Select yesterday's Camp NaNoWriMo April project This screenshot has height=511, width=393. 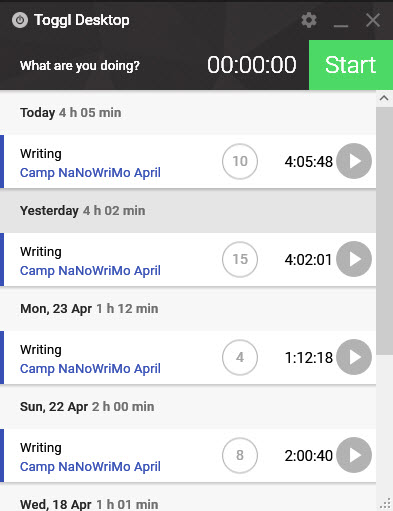pos(90,271)
